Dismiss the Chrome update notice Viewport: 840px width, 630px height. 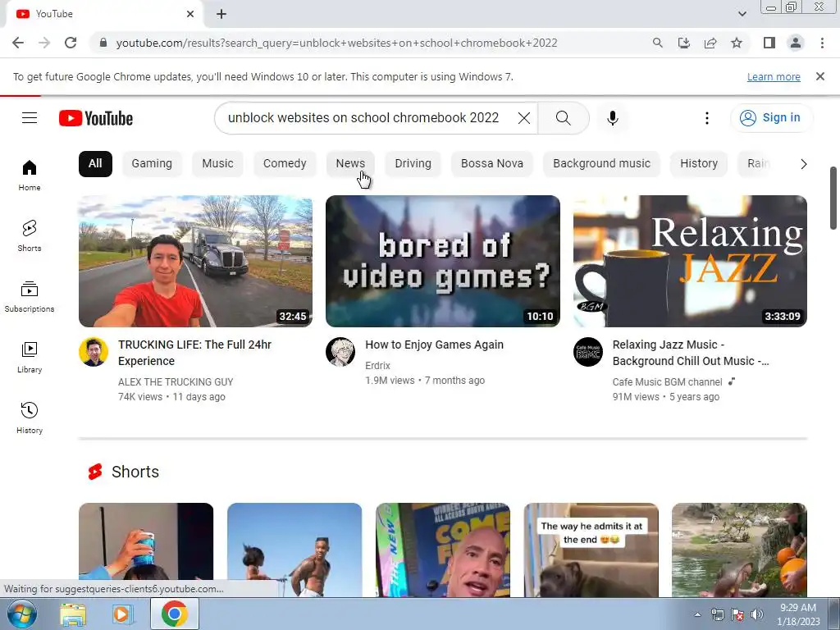[819, 76]
